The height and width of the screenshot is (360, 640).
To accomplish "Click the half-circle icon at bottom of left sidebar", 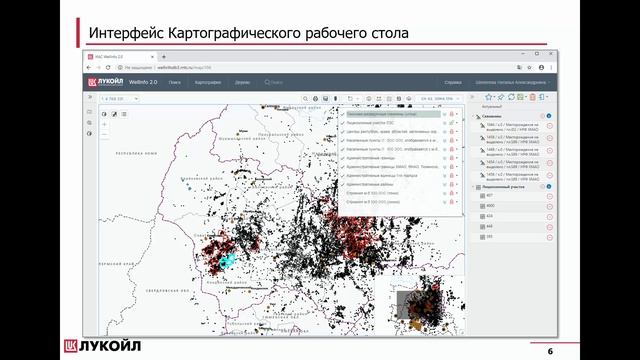I will [x=89, y=134].
